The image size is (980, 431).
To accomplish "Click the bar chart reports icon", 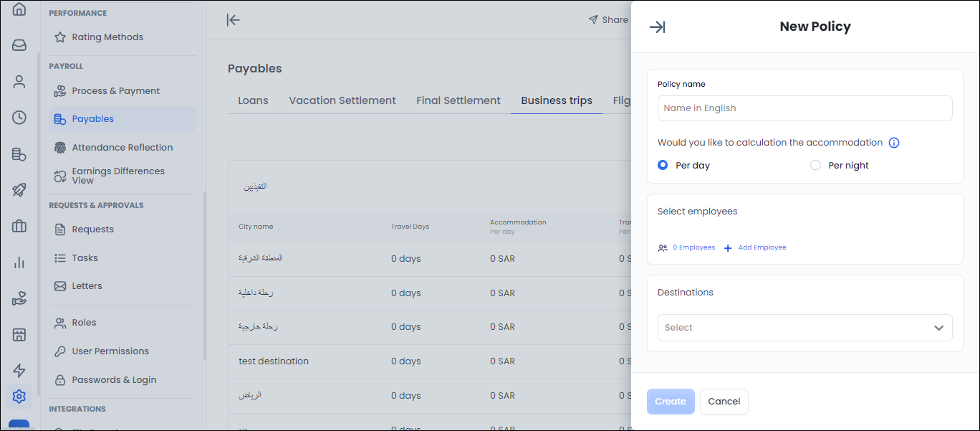I will point(19,262).
